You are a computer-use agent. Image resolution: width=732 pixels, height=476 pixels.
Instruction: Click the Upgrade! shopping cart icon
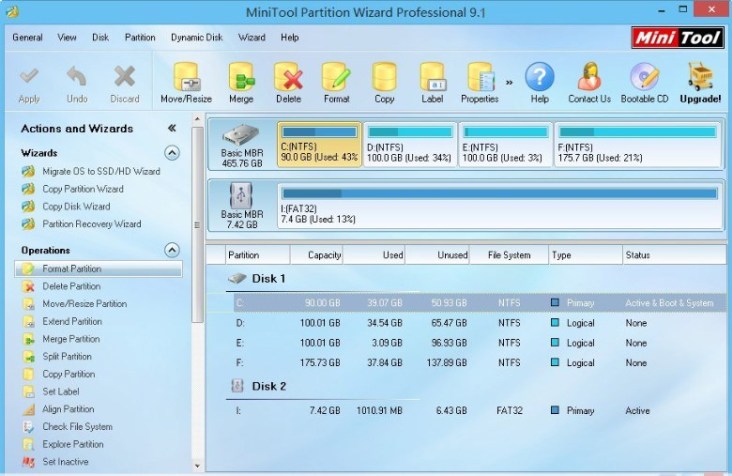(700, 77)
